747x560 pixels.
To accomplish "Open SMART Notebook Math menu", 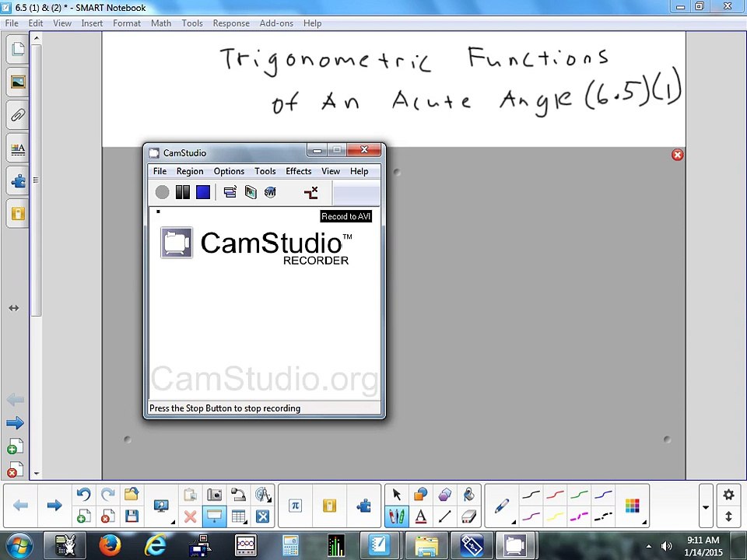I will point(161,23).
